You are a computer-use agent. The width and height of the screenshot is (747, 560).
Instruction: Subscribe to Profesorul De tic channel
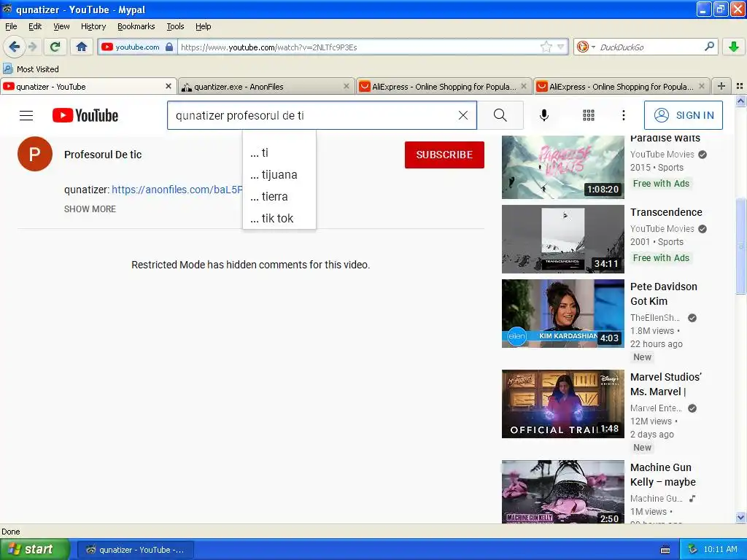(x=444, y=155)
